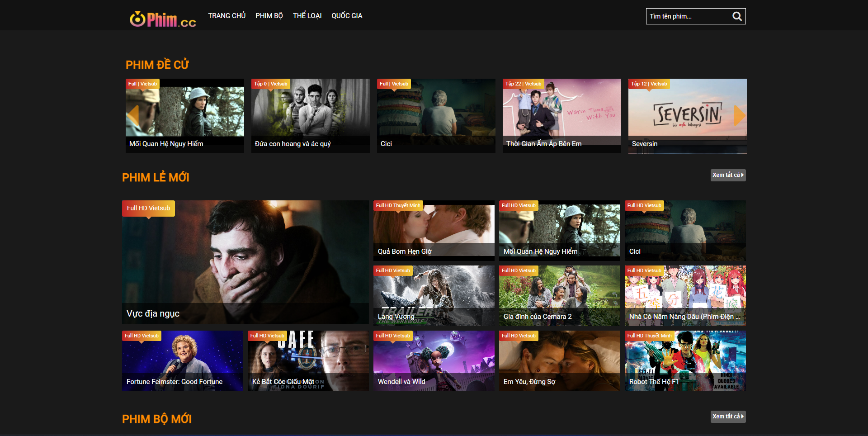The width and height of the screenshot is (868, 436).
Task: Open the Quả Bom Hẹn Giờ movie
Action: (434, 230)
